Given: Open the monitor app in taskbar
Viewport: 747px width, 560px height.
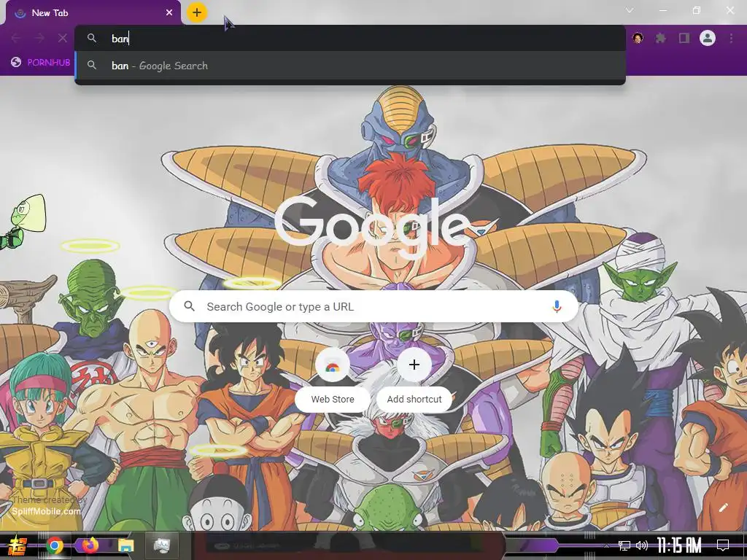Looking at the screenshot, I should click(x=162, y=545).
